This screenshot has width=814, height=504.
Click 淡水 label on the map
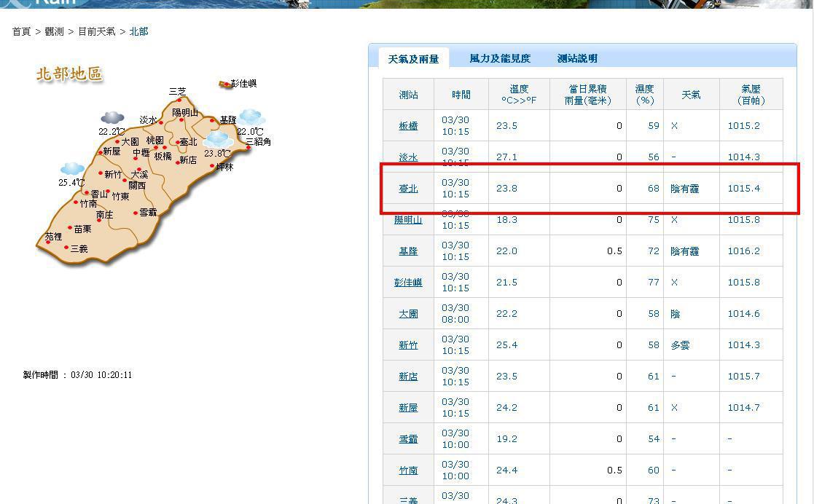point(148,120)
